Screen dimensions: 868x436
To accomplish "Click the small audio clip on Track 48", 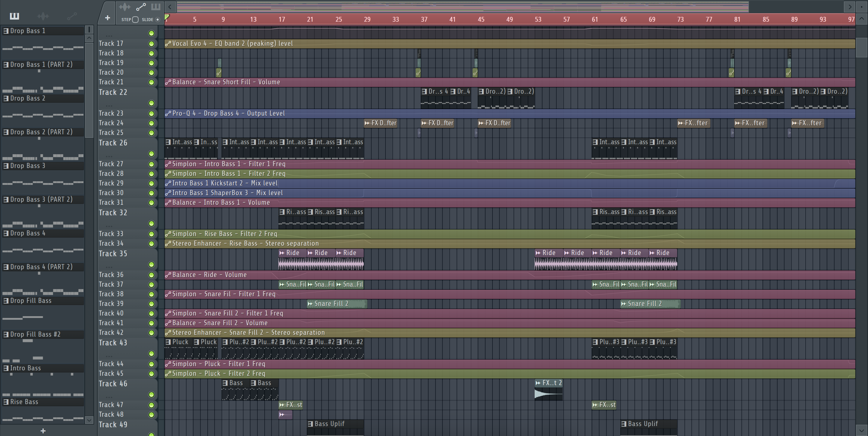I will [285, 415].
